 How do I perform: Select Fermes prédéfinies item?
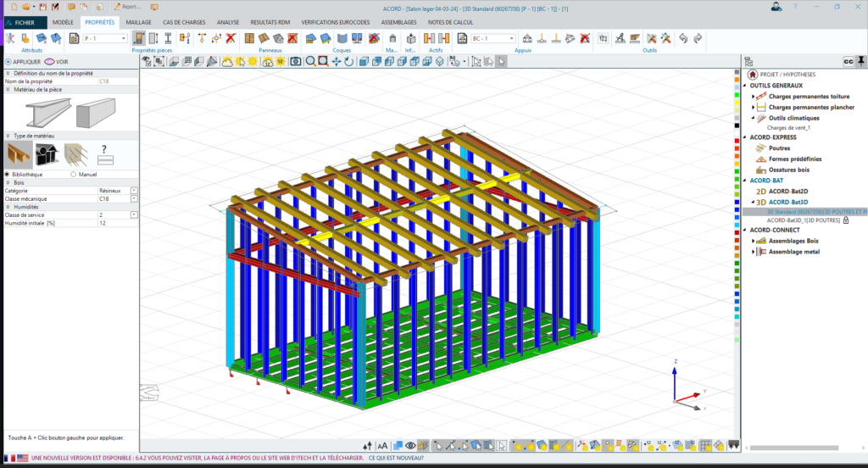[x=794, y=159]
